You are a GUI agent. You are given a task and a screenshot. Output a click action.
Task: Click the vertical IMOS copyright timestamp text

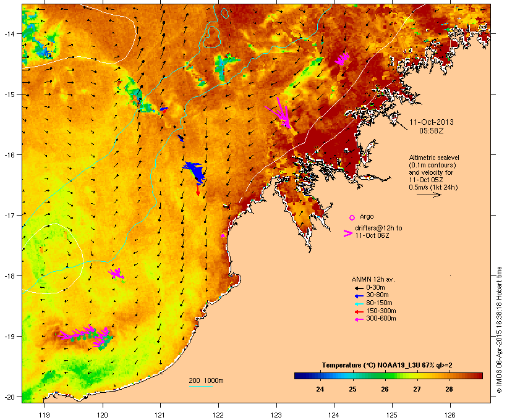pos(499,330)
